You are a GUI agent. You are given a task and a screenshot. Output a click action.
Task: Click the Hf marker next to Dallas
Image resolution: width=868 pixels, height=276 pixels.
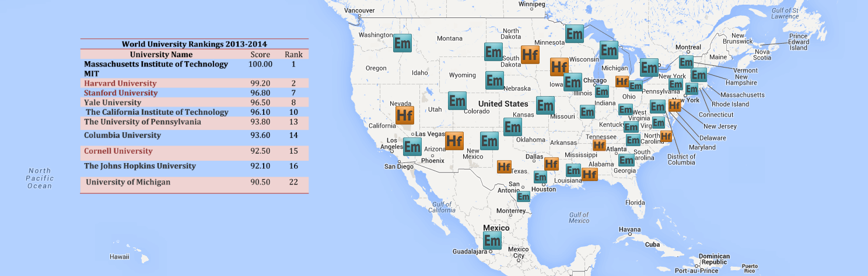551,164
